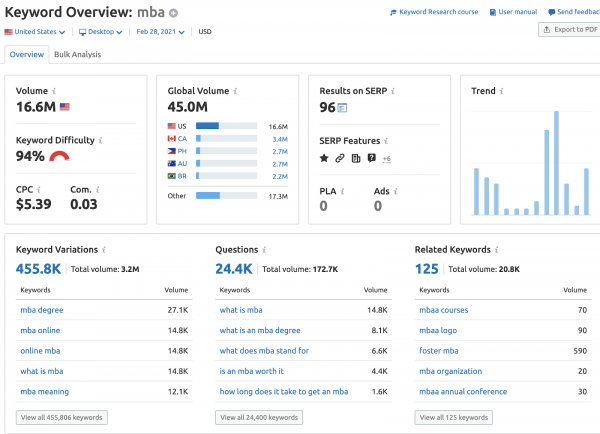Click the keyword difficulty gauge icon
Screen dimensions: 600x434
coord(60,156)
